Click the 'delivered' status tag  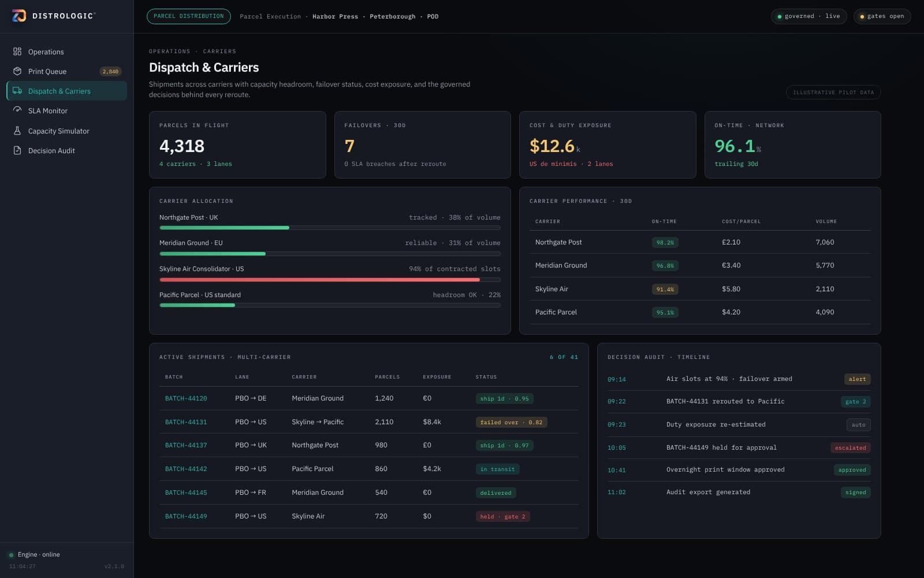[495, 492]
